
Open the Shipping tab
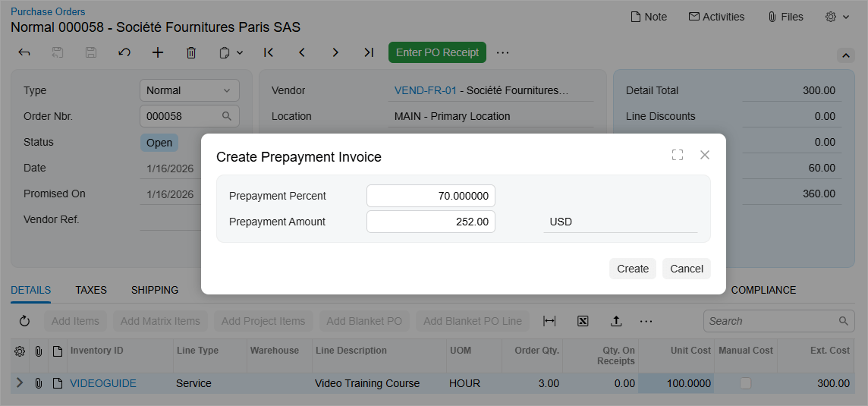point(155,290)
